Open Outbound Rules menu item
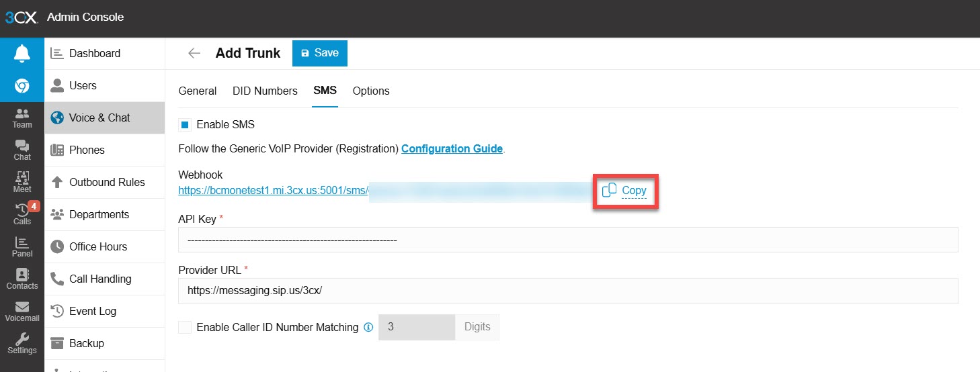 click(x=105, y=182)
